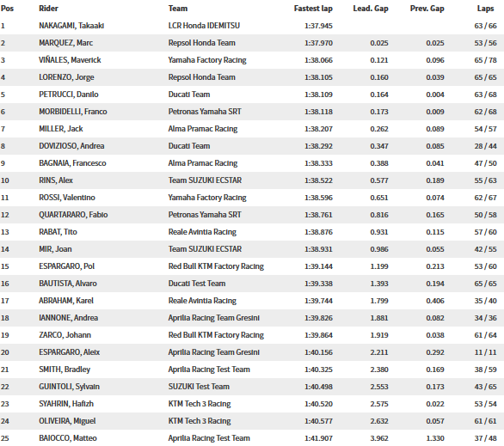Click Ducati Test Team entry
The height and width of the screenshot is (446, 504).
pyautogui.click(x=197, y=284)
